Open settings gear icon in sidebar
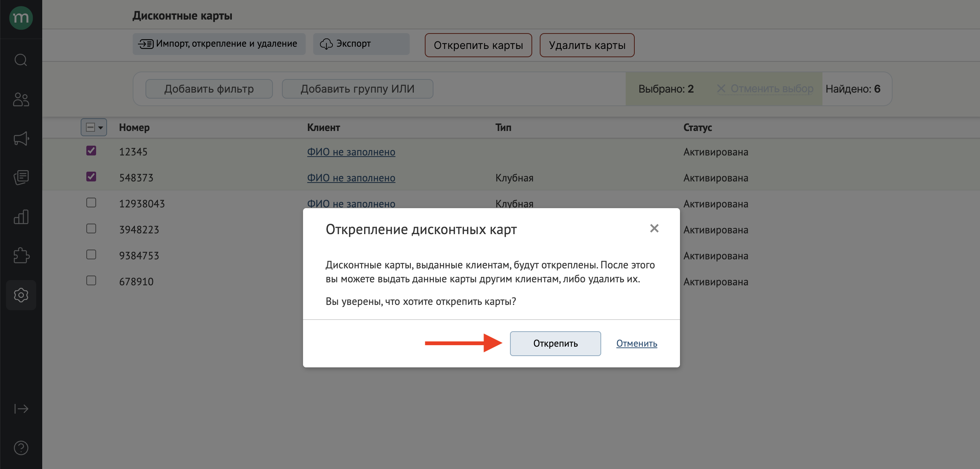The height and width of the screenshot is (469, 980). click(x=21, y=295)
